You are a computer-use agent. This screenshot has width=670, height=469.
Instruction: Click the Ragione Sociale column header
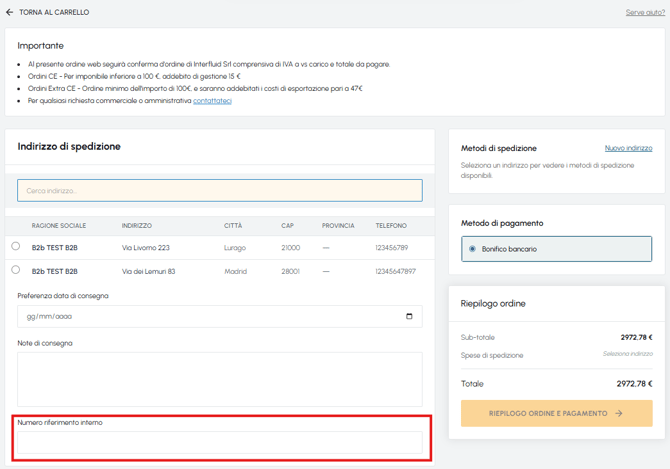[x=59, y=226]
